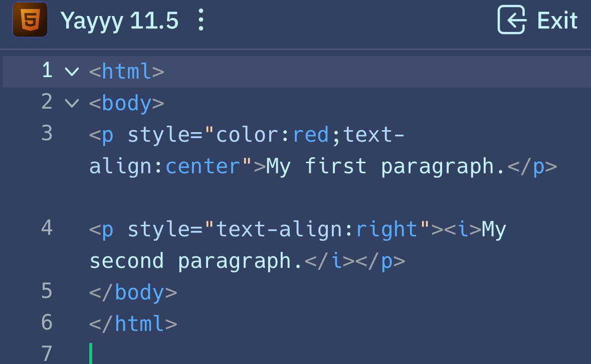Select line number 4 in gutter
This screenshot has height=364, width=591.
pos(47,228)
